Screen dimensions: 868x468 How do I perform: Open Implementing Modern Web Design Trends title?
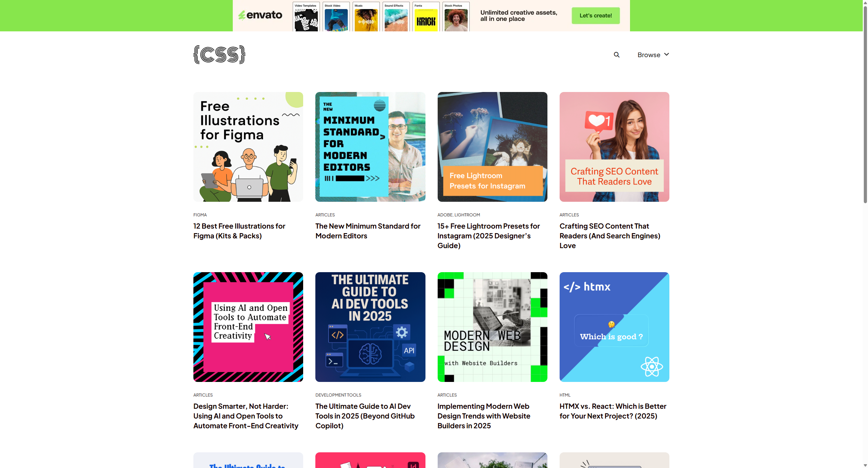(x=484, y=416)
